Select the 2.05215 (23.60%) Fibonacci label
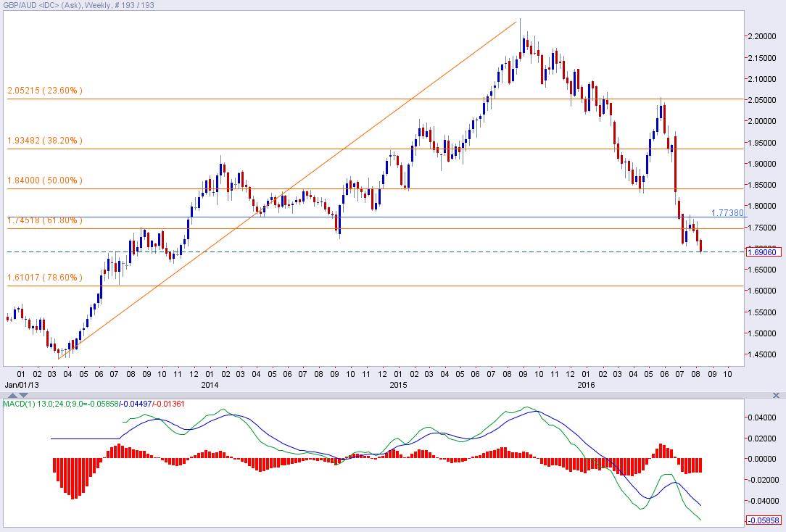Viewport: 786px width, 532px height. [45, 91]
